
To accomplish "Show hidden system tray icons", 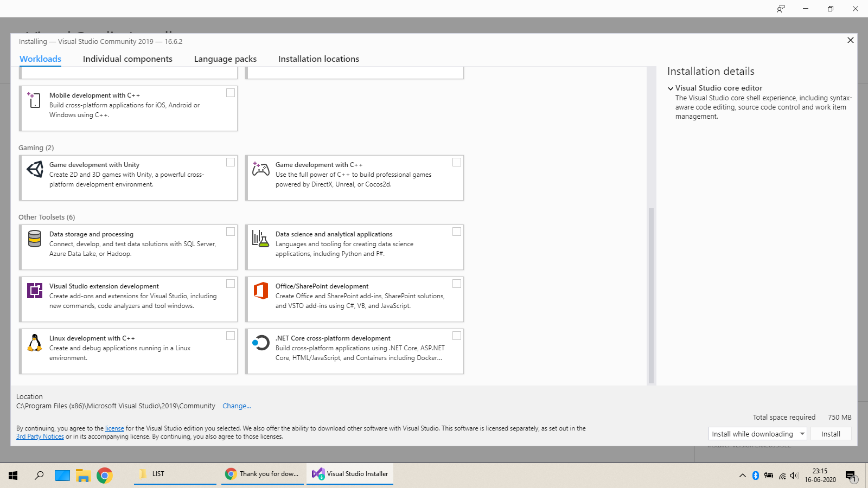I will pos(742,476).
